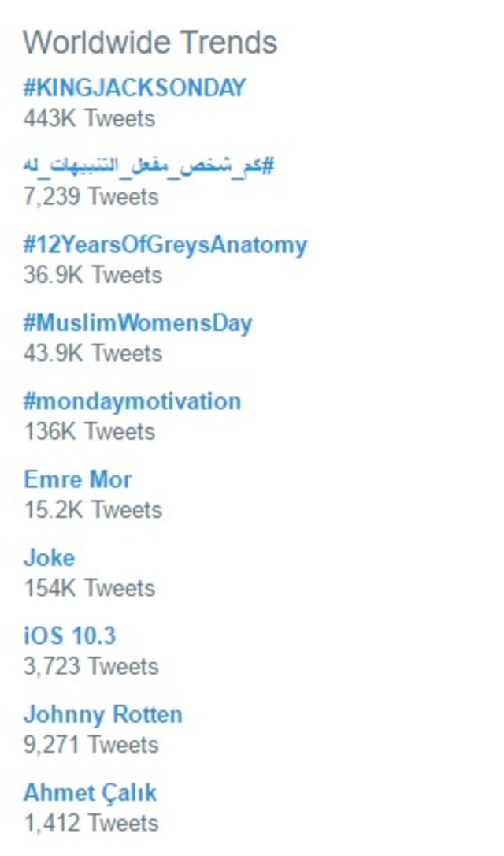Select the 15.2K Tweets text
Image resolution: width=504 pixels, height=856 pixels.
(93, 510)
